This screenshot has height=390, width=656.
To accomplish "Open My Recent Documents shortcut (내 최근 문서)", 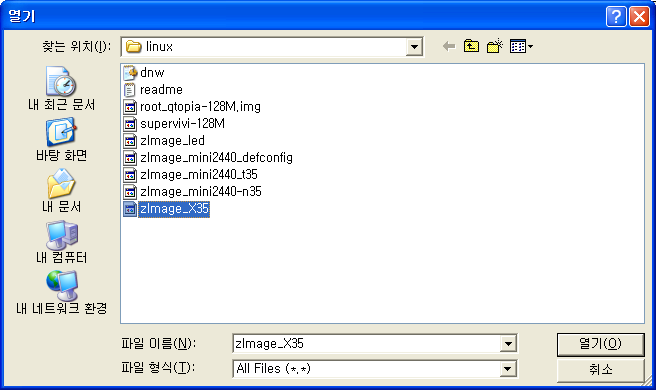I will [62, 88].
